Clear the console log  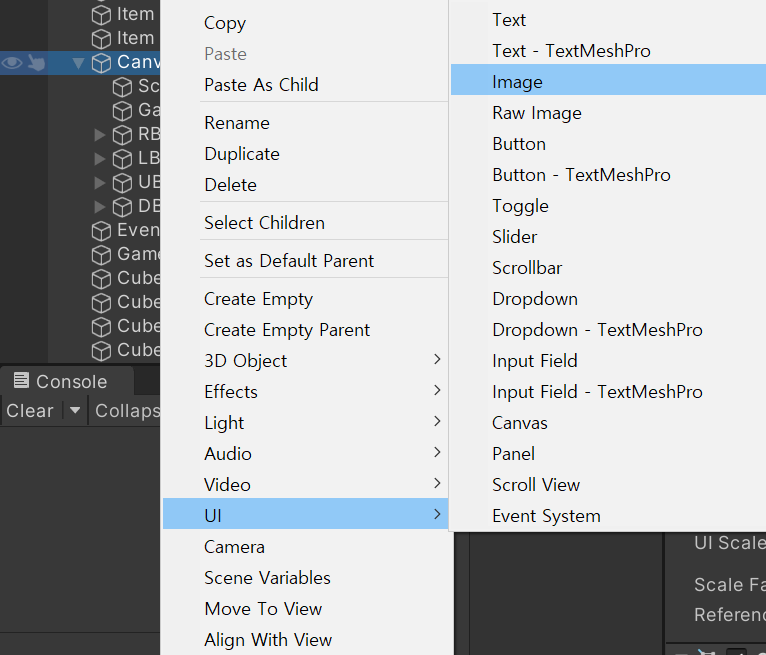point(30,411)
